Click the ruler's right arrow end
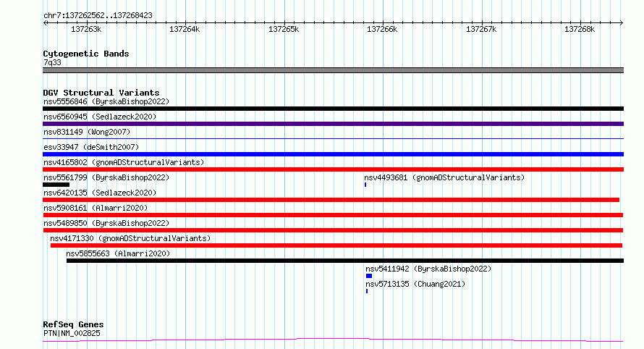644x349 pixels. click(622, 23)
